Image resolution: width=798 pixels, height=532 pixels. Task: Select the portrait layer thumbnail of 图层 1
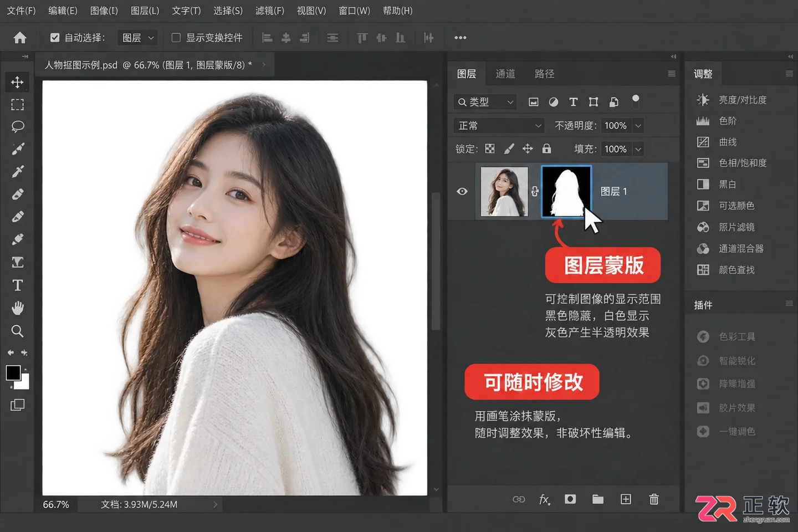coord(504,191)
